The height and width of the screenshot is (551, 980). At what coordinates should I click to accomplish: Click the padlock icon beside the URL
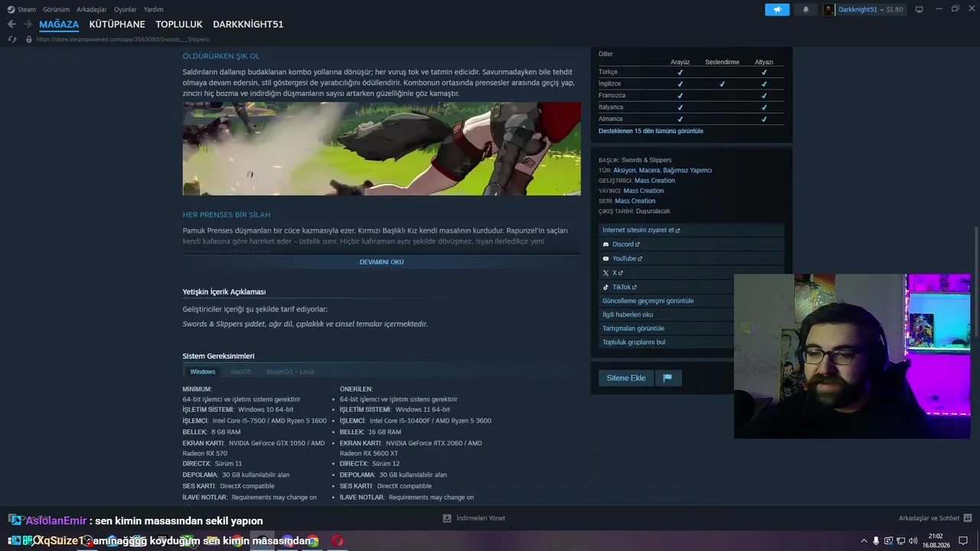(x=29, y=39)
